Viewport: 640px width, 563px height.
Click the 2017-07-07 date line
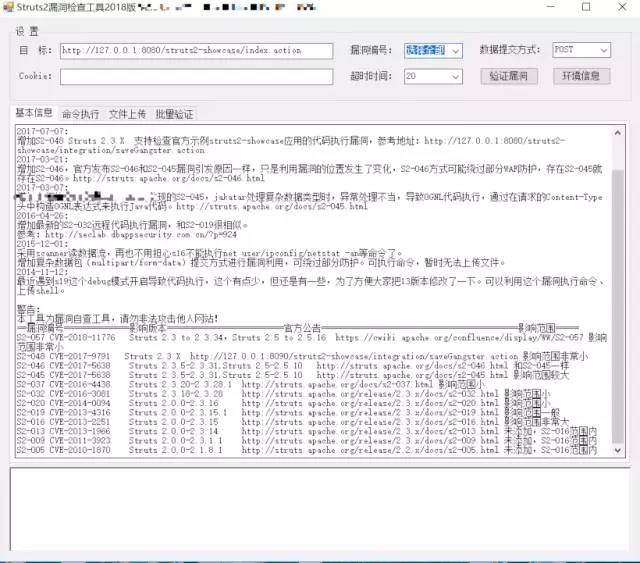click(43, 131)
